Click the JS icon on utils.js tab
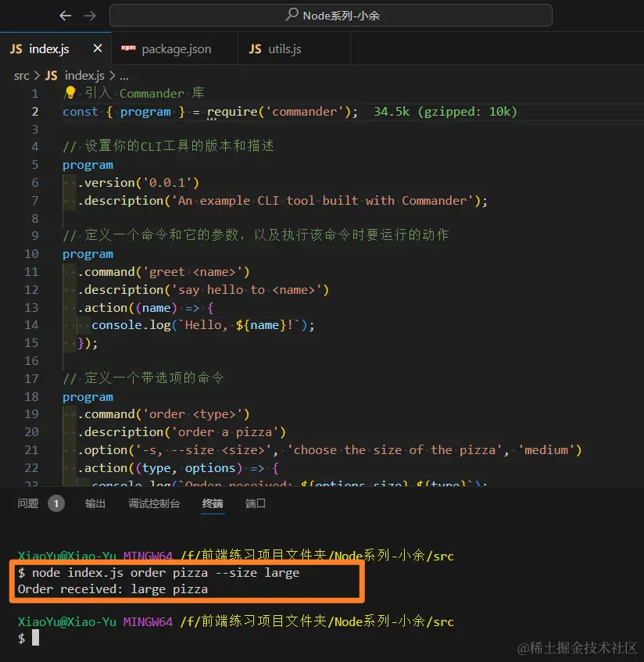Image resolution: width=644 pixels, height=662 pixels. [255, 49]
